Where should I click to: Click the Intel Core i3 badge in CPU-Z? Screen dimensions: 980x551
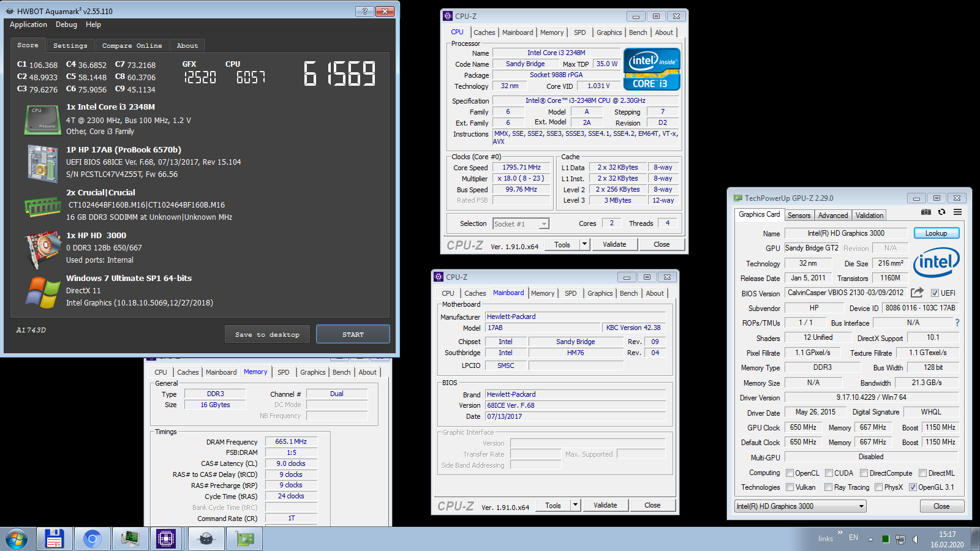tap(652, 69)
